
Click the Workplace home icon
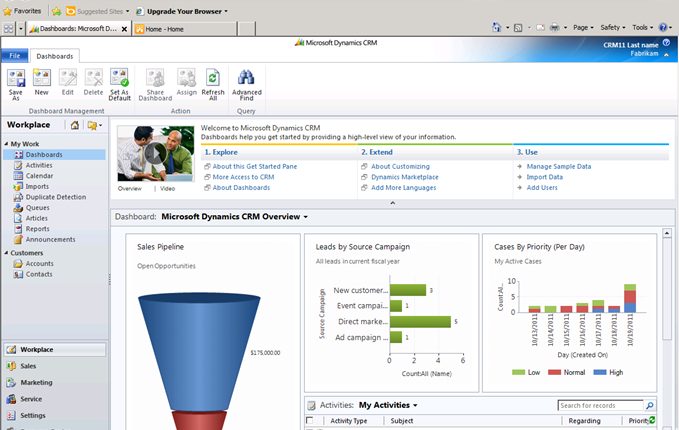coord(75,125)
